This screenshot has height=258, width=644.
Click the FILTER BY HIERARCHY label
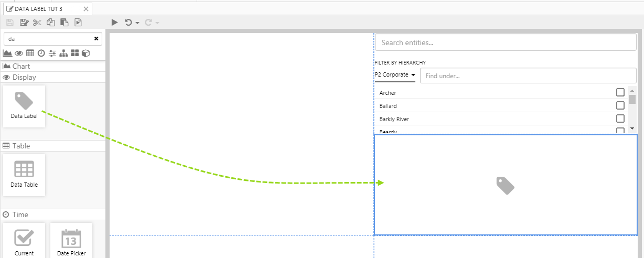400,62
